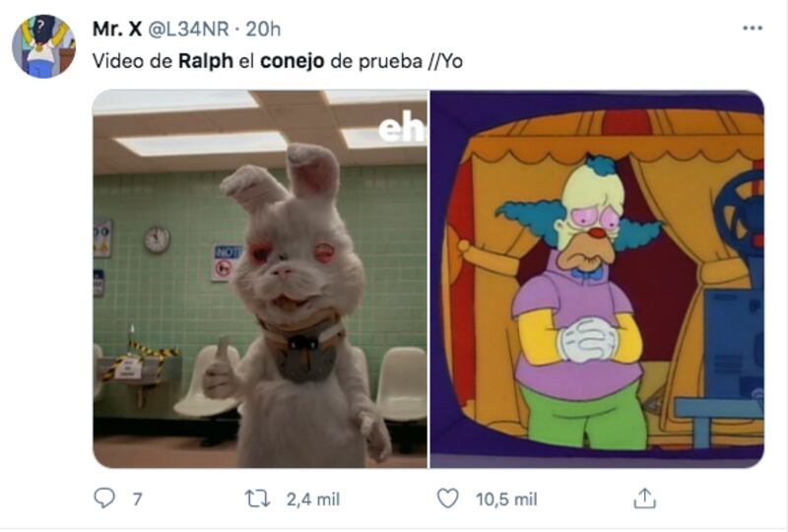This screenshot has width=788, height=532.
Task: Click the 20h timestamp
Action: click(263, 30)
